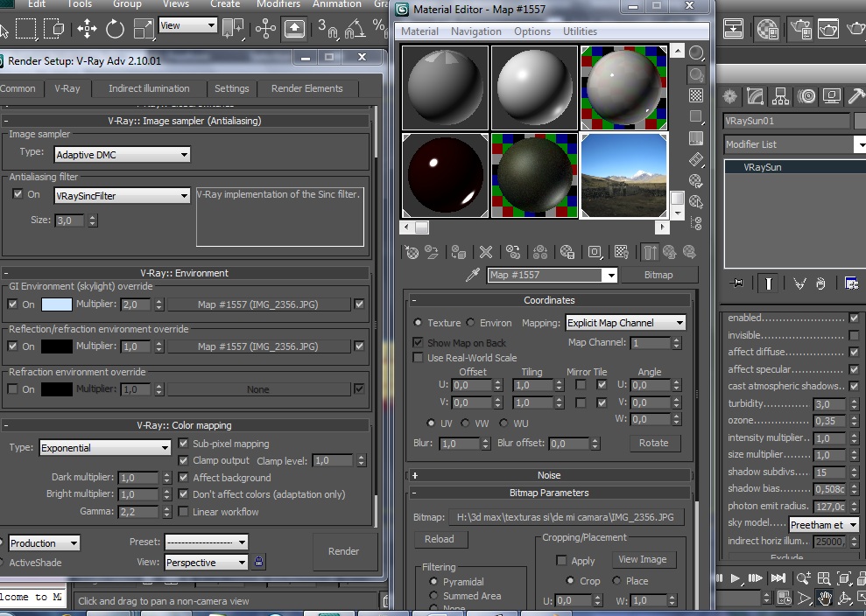Open VRaySincFilter antialiasing filter dropdown

coord(122,195)
